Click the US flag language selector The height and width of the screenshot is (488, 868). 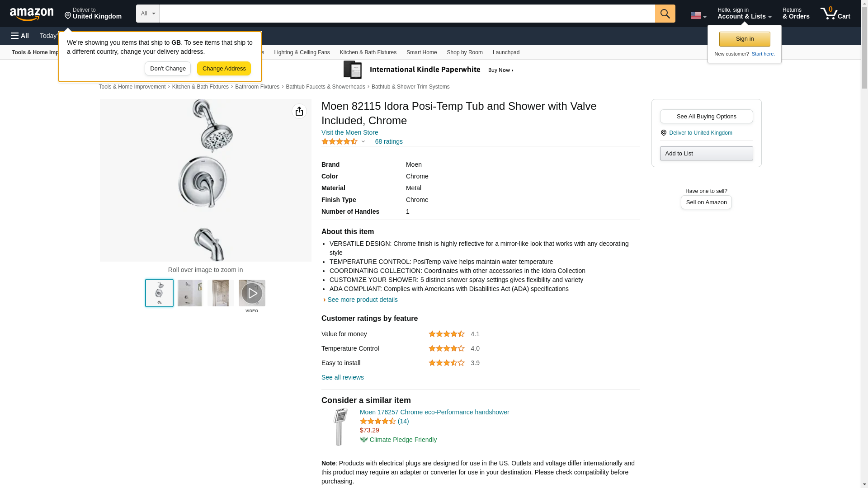698,15
